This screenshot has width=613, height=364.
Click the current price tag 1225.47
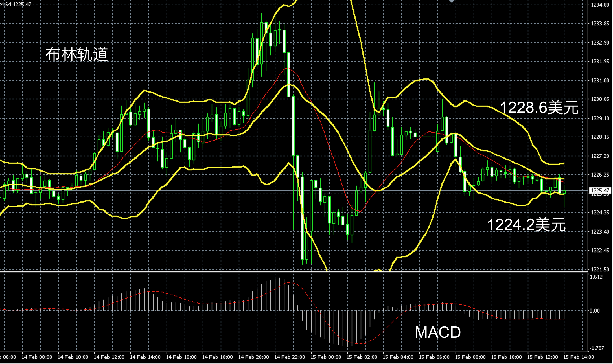[x=600, y=190]
